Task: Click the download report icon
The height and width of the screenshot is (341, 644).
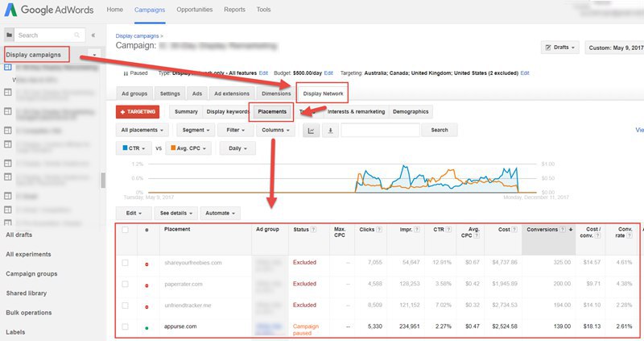Action: tap(330, 131)
